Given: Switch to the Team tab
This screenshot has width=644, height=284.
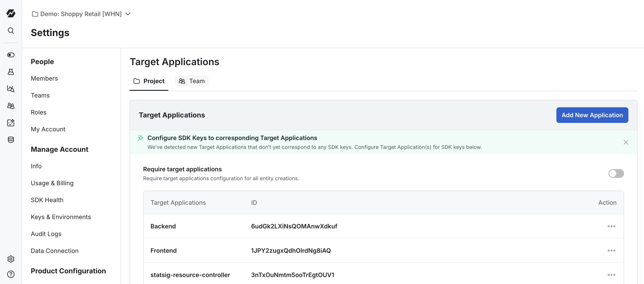Looking at the screenshot, I should pos(191,81).
